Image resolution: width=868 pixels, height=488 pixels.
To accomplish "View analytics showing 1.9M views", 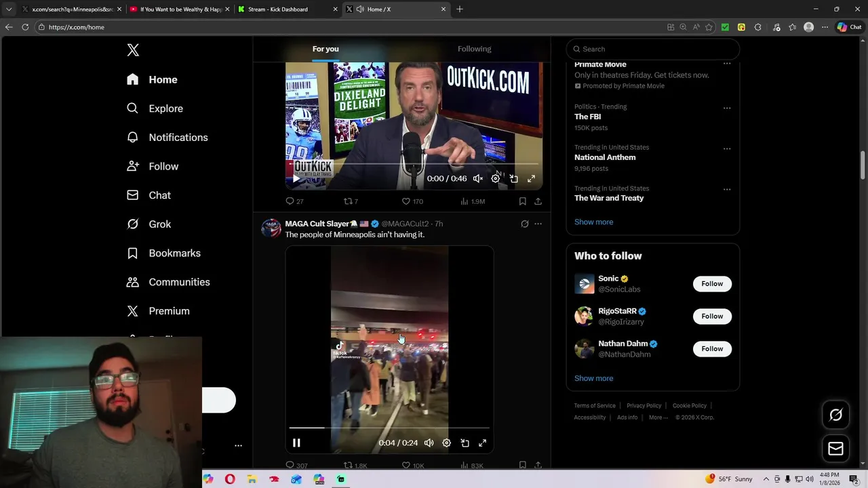I will point(473,201).
